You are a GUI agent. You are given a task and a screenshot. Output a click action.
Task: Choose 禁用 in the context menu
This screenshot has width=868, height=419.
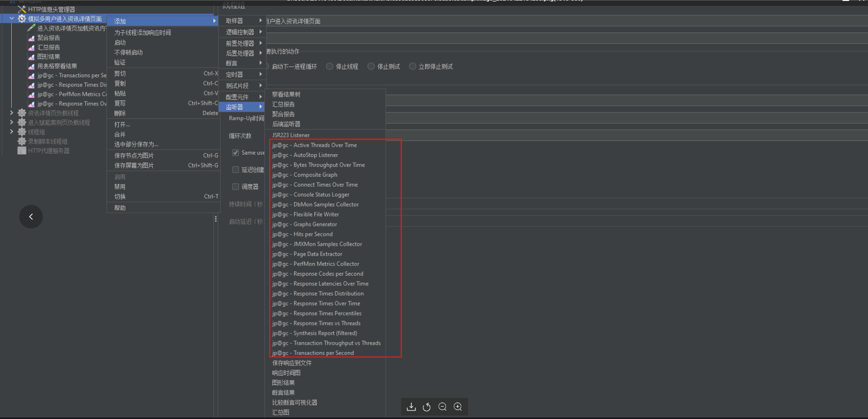coord(164,187)
